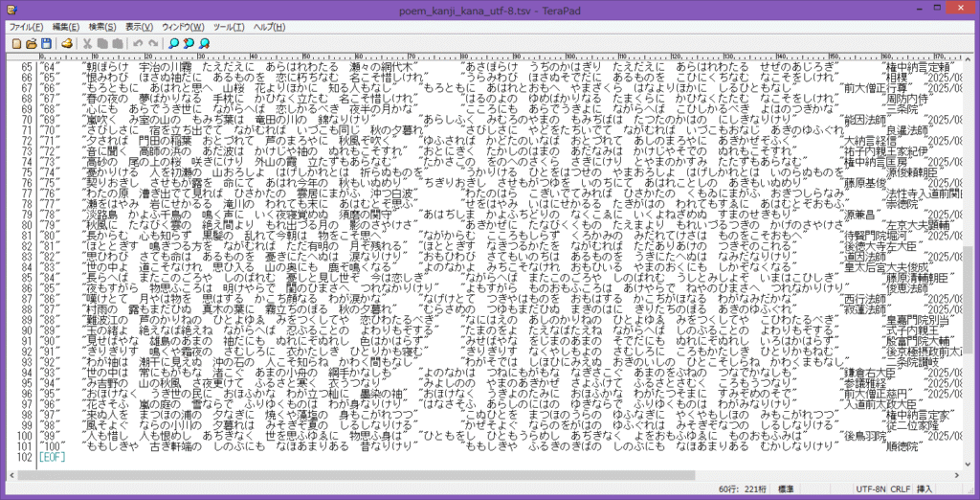Click the Paste clipboard icon

117,43
